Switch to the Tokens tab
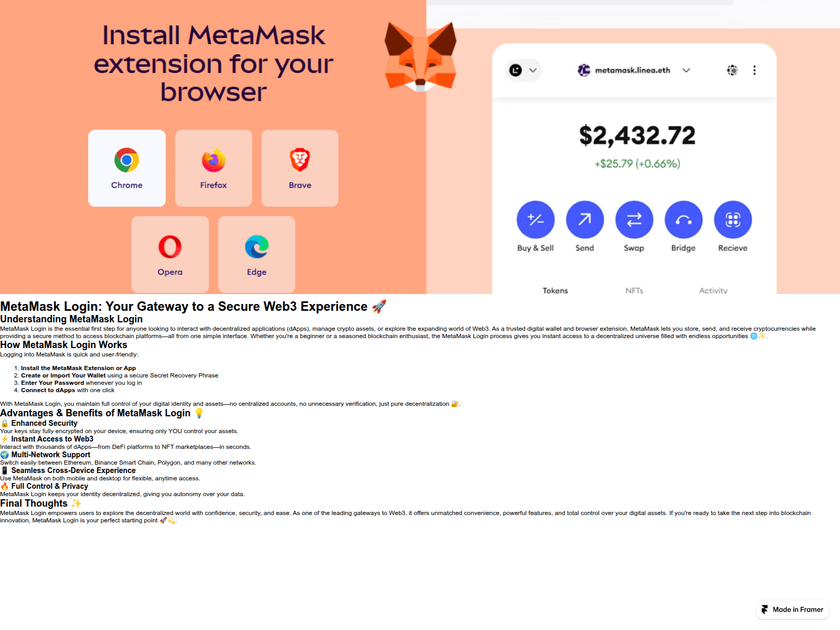The image size is (840, 630). click(x=555, y=290)
